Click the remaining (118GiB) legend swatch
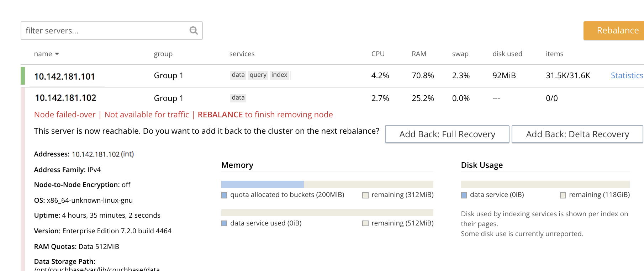The width and height of the screenshot is (644, 271). click(x=563, y=195)
